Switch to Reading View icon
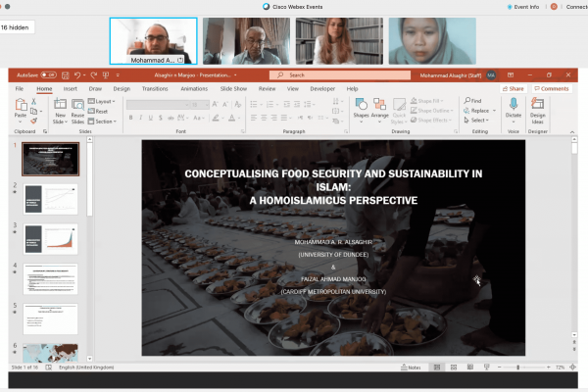The width and height of the screenshot is (588, 392). (x=469, y=367)
